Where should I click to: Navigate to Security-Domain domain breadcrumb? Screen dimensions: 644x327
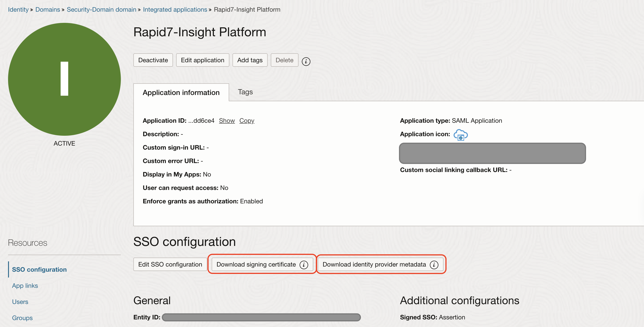coord(101,9)
